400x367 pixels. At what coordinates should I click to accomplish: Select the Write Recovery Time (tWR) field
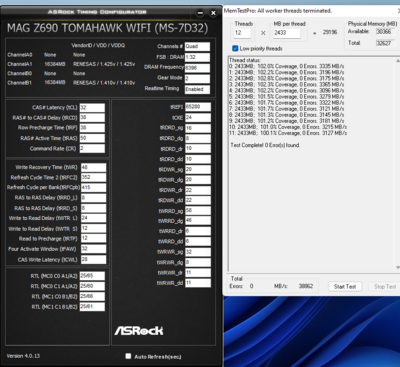coord(93,167)
